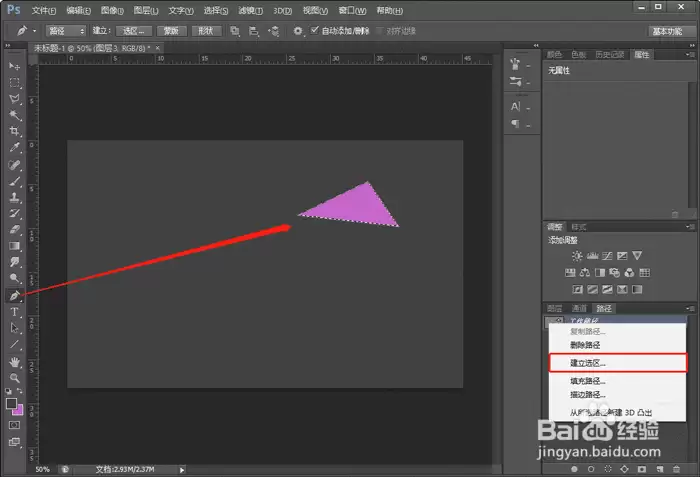This screenshot has height=477, width=700.
Task: Expand the status bar info arrow
Action: point(182,469)
